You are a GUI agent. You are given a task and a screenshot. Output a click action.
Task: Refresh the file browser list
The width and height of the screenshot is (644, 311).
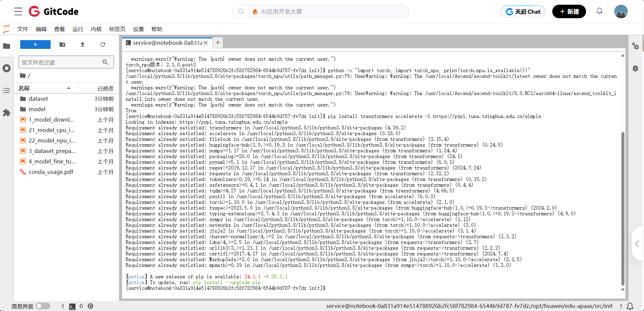(x=103, y=44)
